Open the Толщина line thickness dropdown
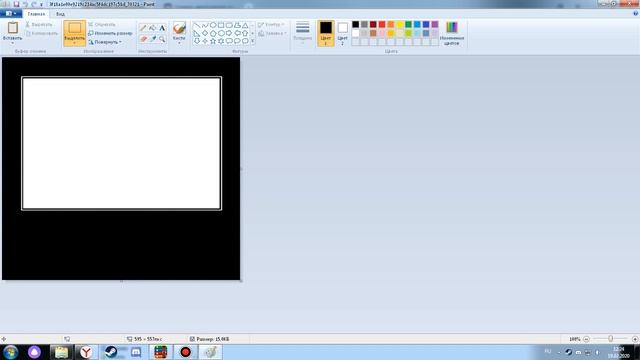This screenshot has height=360, width=640. (302, 33)
